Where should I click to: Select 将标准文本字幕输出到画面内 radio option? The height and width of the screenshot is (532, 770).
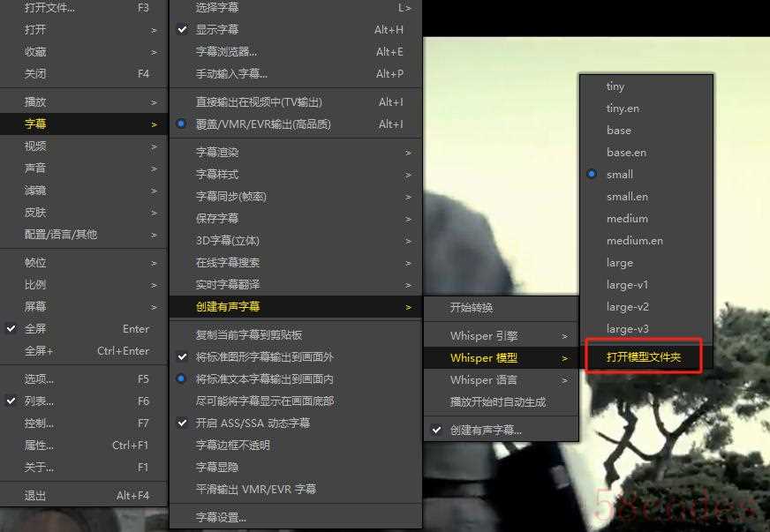(295, 378)
